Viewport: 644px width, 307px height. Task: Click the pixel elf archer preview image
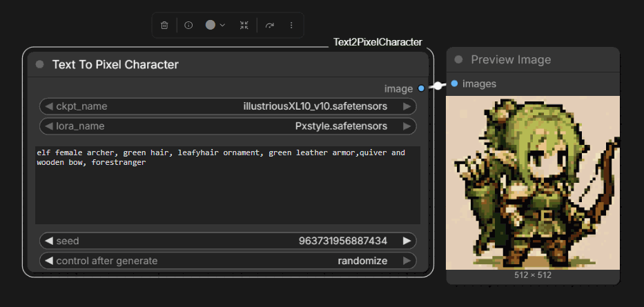(533, 183)
